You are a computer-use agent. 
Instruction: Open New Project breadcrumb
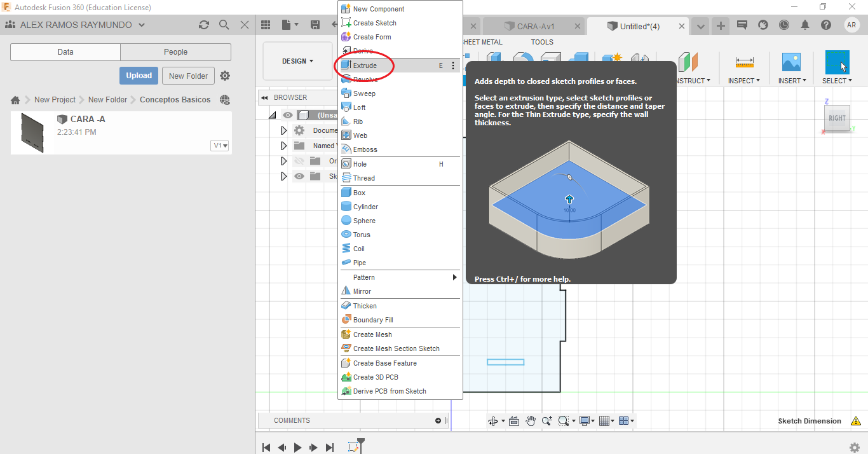tap(55, 100)
